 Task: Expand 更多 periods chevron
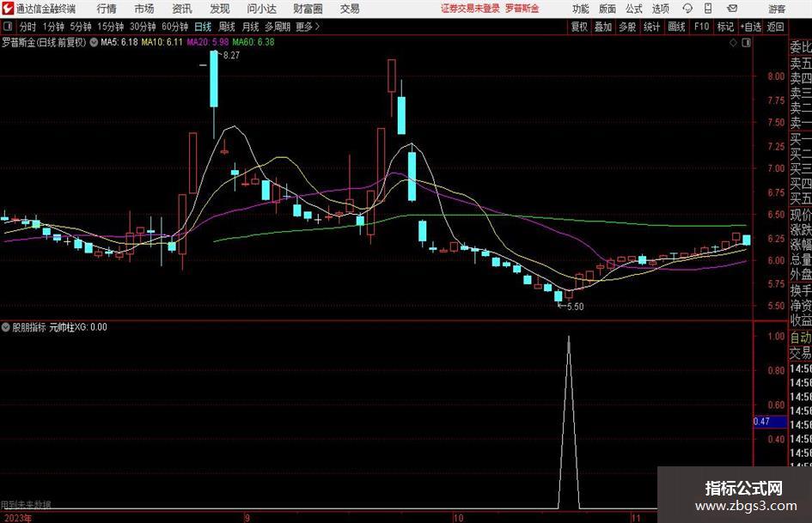(x=317, y=27)
